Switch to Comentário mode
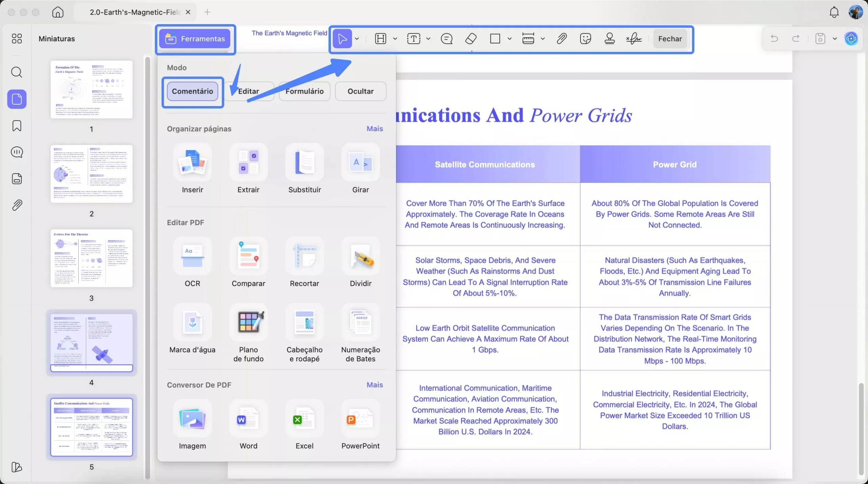The width and height of the screenshot is (868, 484). tap(192, 91)
